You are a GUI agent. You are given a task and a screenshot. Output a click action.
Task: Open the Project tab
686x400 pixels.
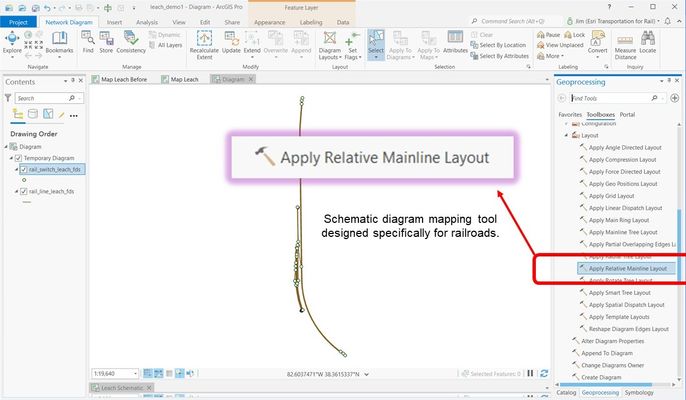pos(18,22)
